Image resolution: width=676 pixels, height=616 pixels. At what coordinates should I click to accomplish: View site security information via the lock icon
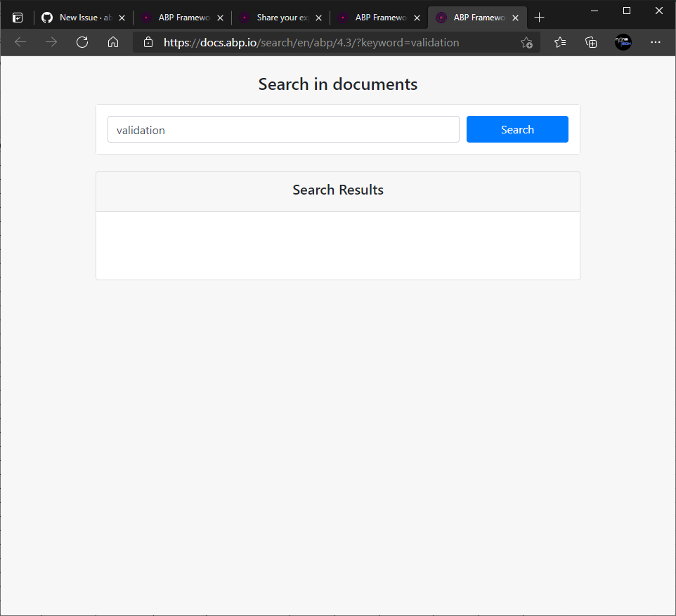point(148,42)
